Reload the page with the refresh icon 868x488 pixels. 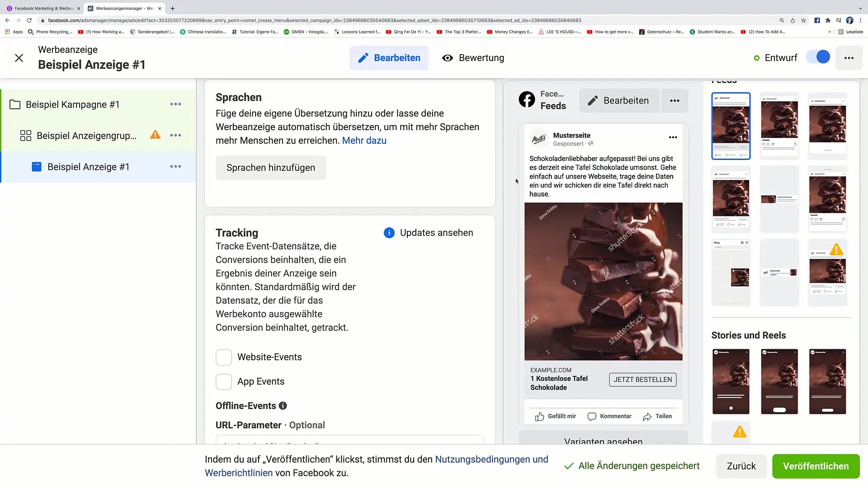coord(29,20)
